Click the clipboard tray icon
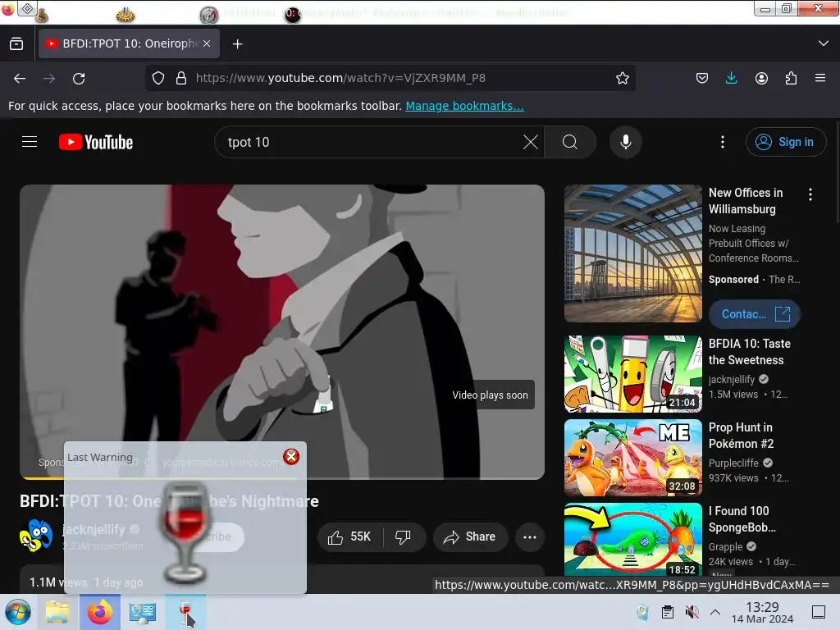840x630 pixels. tap(668, 612)
